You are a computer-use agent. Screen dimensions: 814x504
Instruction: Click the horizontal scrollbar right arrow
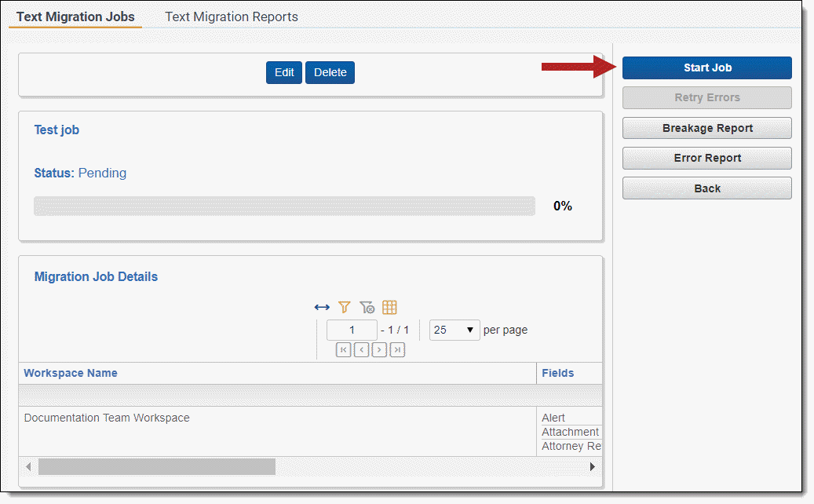(x=593, y=466)
